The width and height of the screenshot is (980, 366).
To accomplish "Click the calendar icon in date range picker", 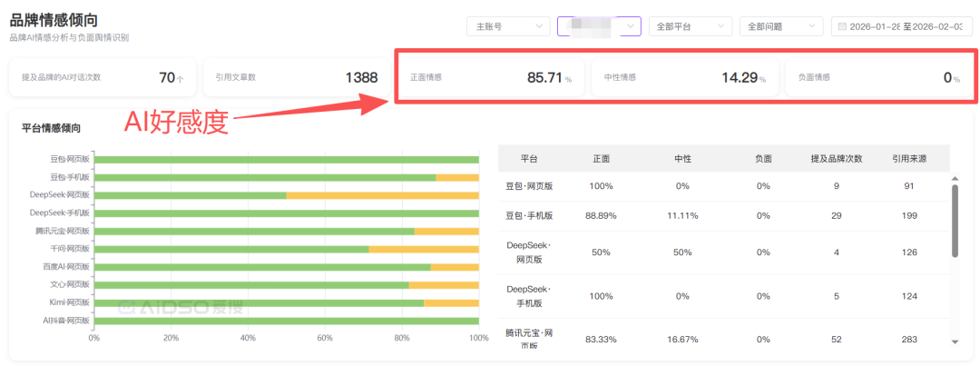I will pyautogui.click(x=842, y=27).
